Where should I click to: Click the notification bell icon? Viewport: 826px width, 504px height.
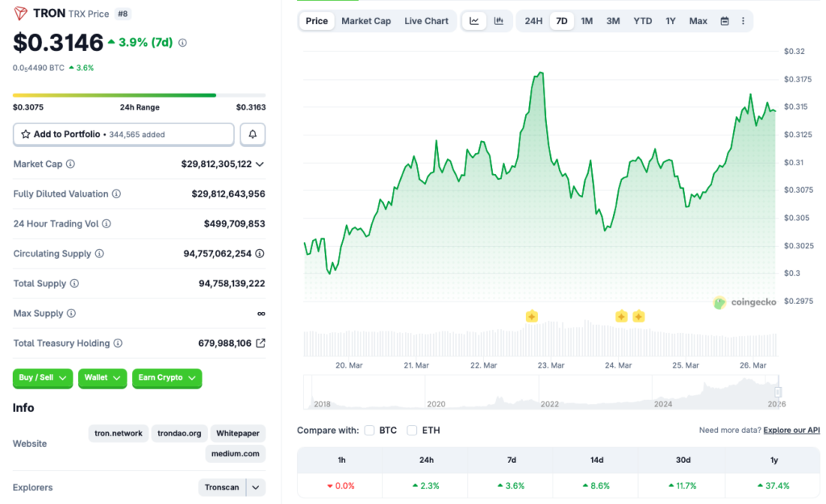[x=252, y=134]
